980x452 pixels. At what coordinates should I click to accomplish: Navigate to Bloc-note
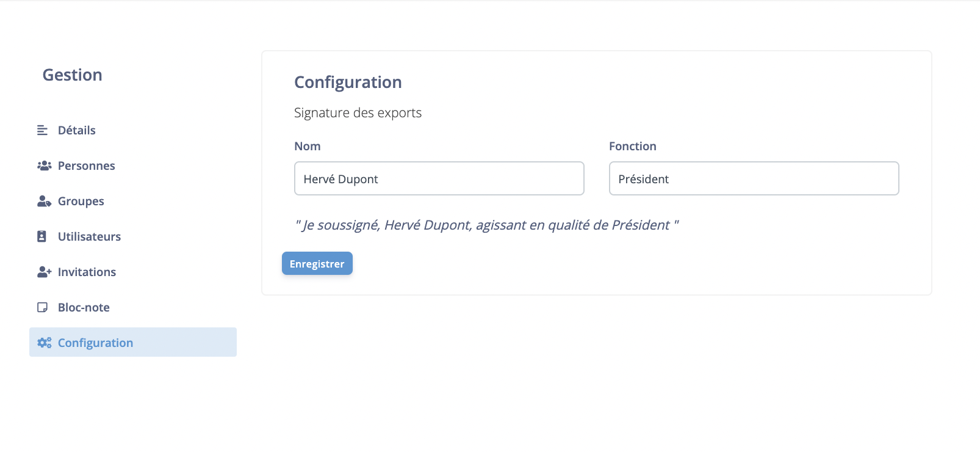coord(84,307)
